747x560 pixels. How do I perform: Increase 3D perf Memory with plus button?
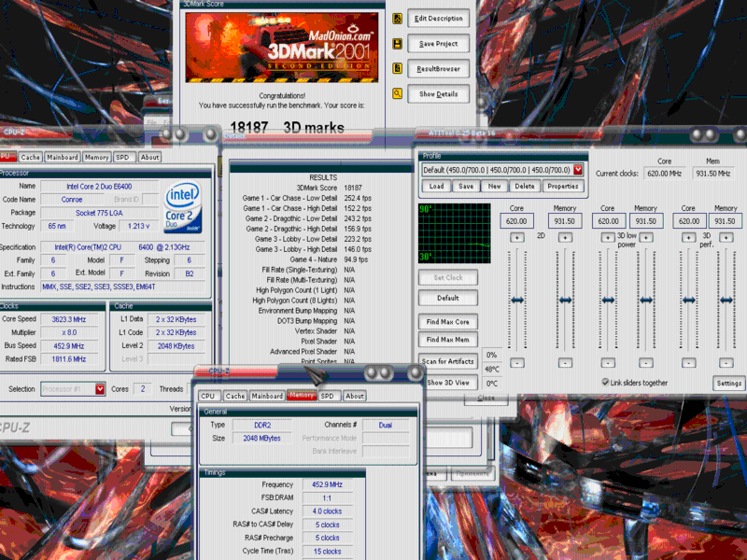tap(726, 237)
